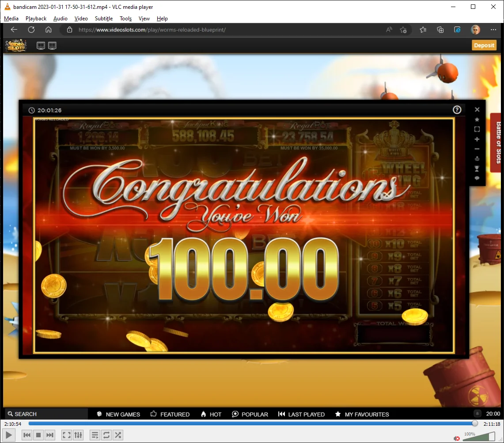504x443 pixels.
Task: Open the Tools menu
Action: point(126,19)
